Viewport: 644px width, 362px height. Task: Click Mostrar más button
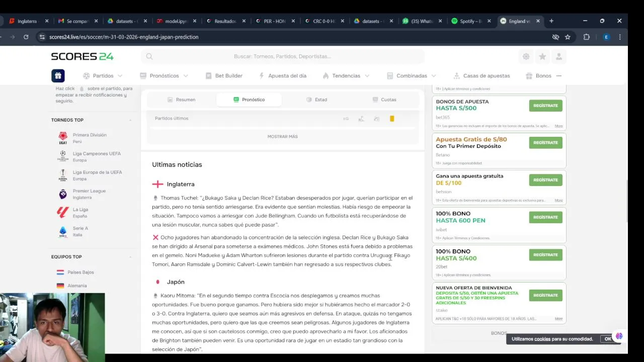click(282, 136)
